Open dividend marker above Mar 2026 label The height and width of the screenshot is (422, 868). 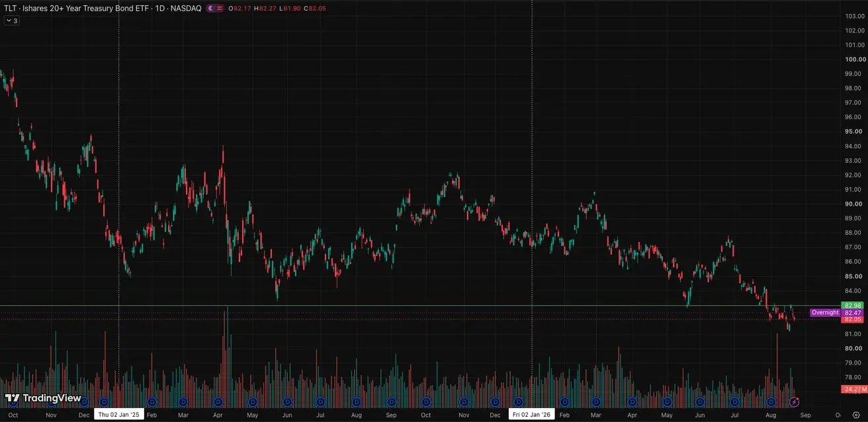(x=596, y=402)
